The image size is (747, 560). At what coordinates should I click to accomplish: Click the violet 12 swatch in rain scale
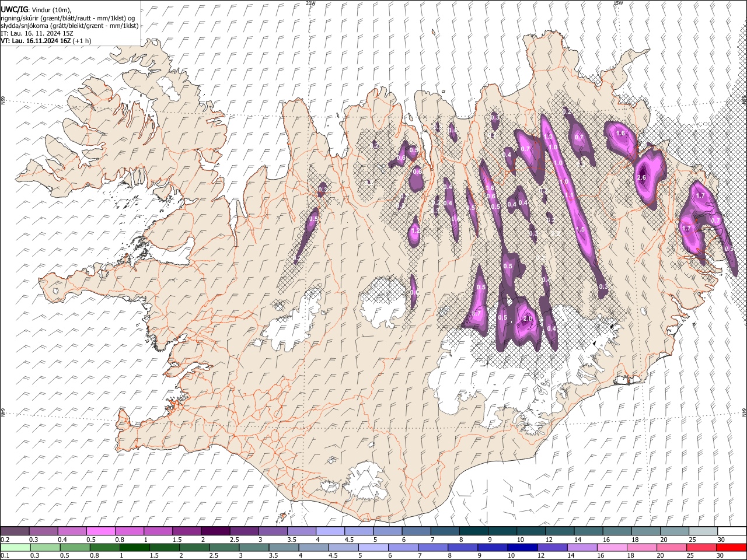(x=552, y=547)
